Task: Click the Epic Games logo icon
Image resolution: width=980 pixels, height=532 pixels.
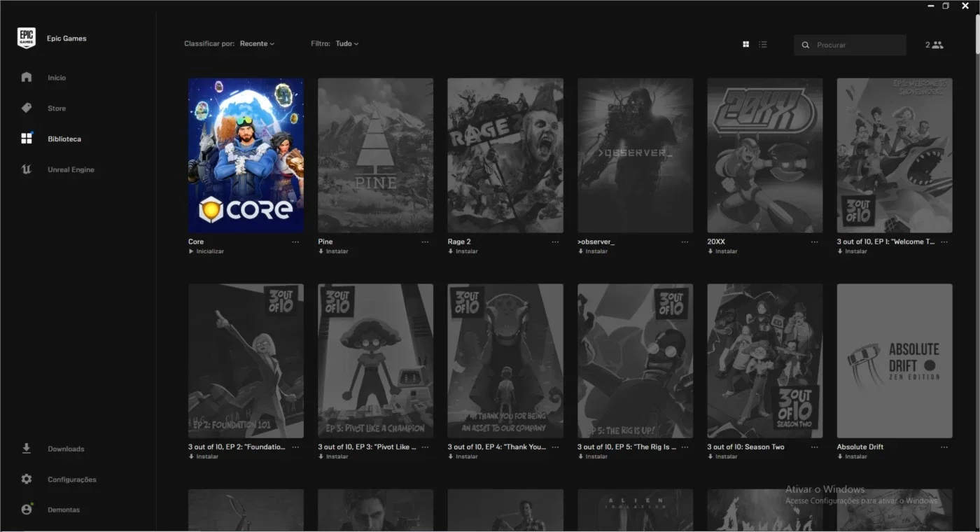Action: point(27,38)
